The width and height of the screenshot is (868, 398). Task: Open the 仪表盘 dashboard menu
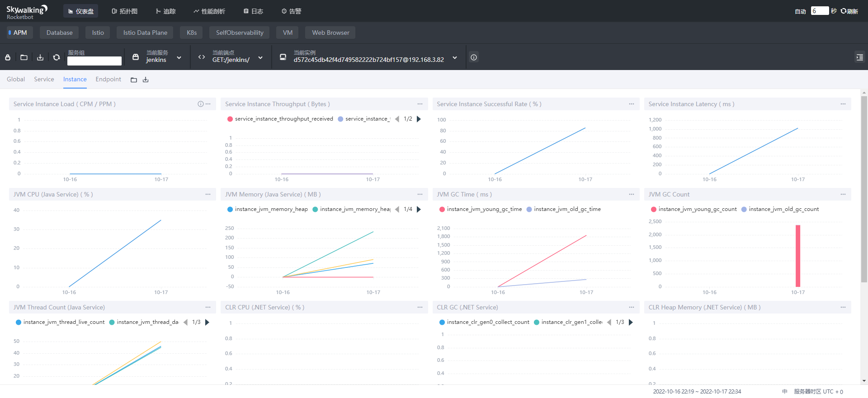[x=81, y=11]
